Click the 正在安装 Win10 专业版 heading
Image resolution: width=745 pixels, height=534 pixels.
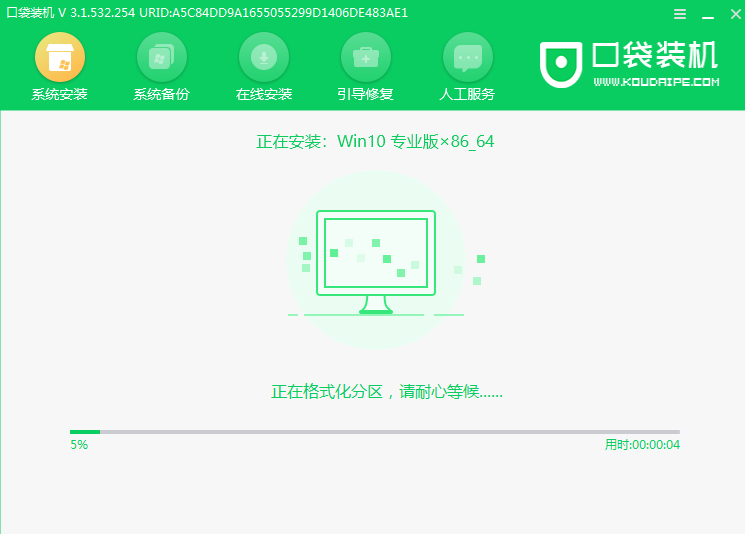tap(375, 141)
